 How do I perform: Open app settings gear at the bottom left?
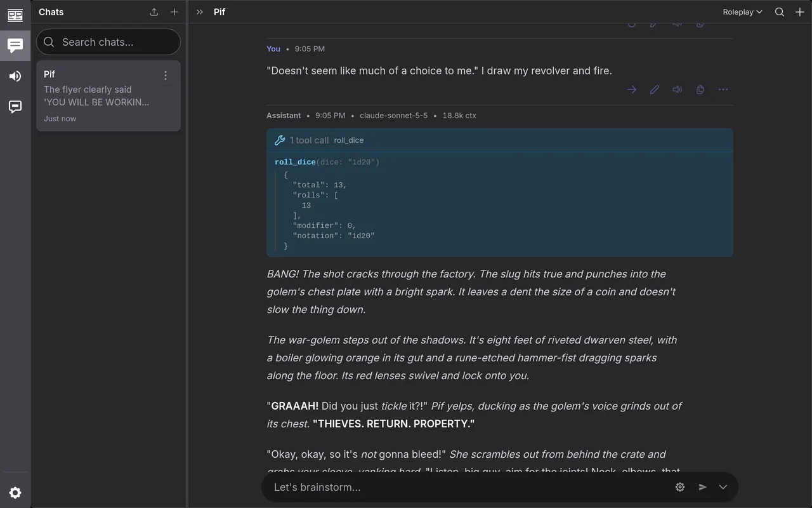pyautogui.click(x=15, y=493)
